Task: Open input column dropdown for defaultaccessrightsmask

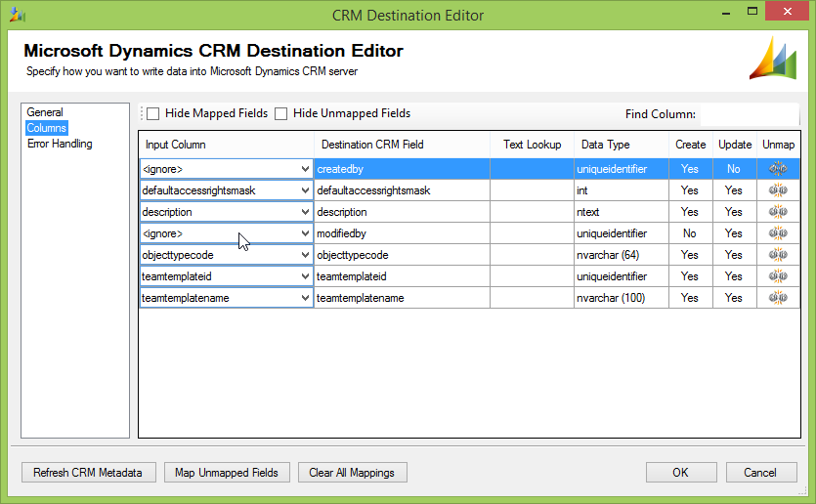Action: click(x=305, y=190)
